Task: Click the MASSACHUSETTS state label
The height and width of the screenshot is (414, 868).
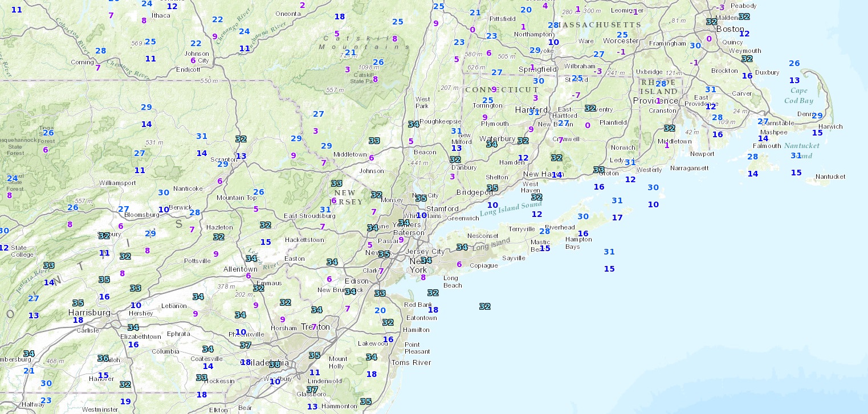Action: coord(598,25)
